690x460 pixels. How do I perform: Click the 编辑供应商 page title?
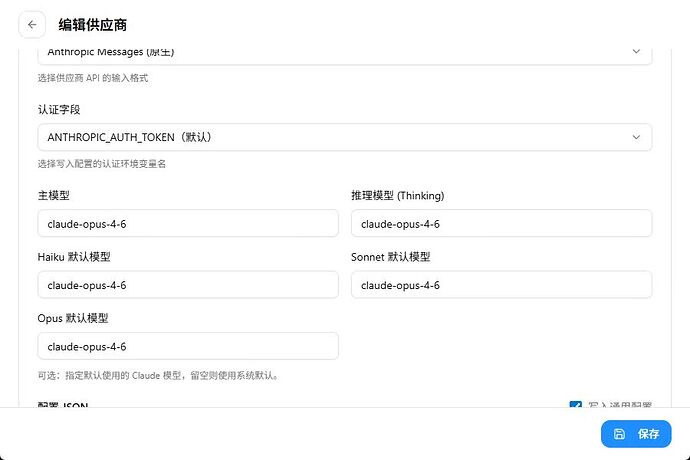pos(92,25)
